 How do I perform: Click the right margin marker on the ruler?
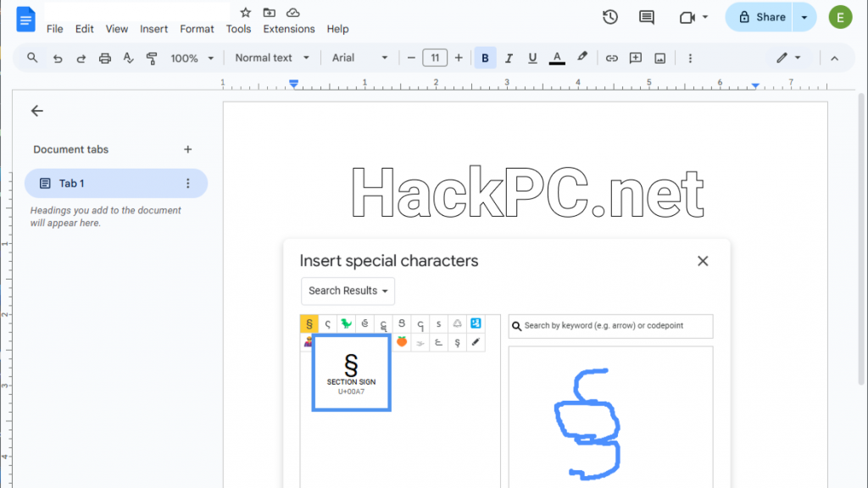click(x=755, y=86)
